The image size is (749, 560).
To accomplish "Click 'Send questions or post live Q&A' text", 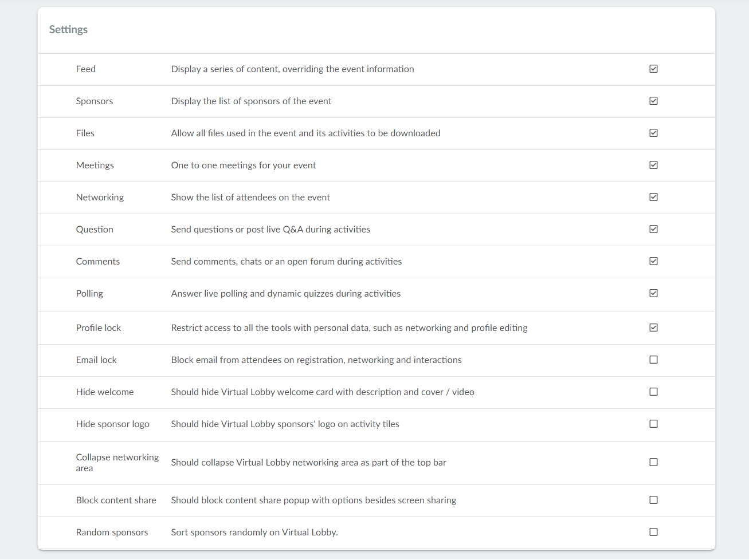I will pyautogui.click(x=270, y=230).
